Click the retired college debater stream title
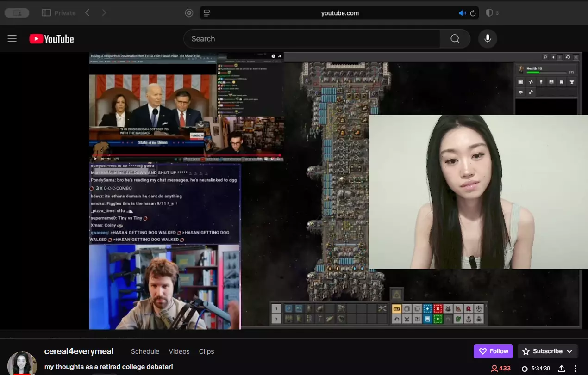Viewport: 588px width, 375px height. pyautogui.click(x=109, y=367)
